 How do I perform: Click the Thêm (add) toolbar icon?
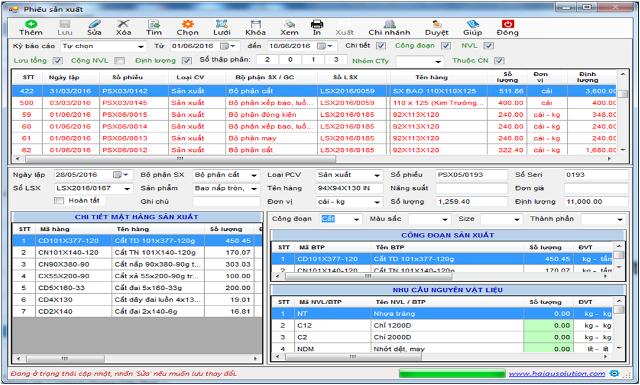click(x=31, y=24)
